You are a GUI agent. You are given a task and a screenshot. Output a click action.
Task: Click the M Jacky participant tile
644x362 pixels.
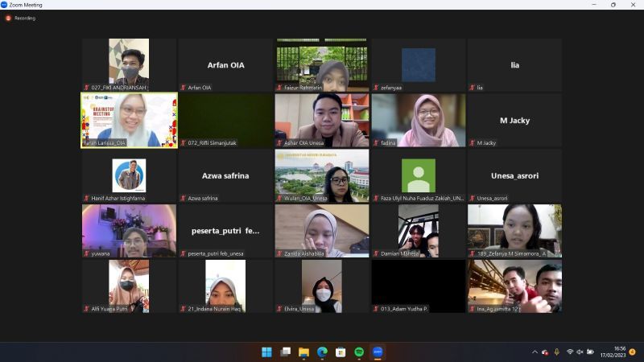pyautogui.click(x=514, y=120)
